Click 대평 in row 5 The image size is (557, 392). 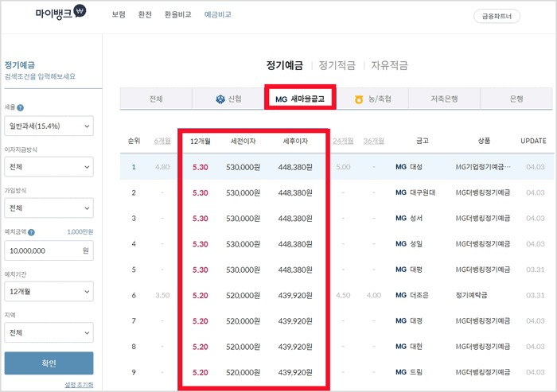point(416,270)
